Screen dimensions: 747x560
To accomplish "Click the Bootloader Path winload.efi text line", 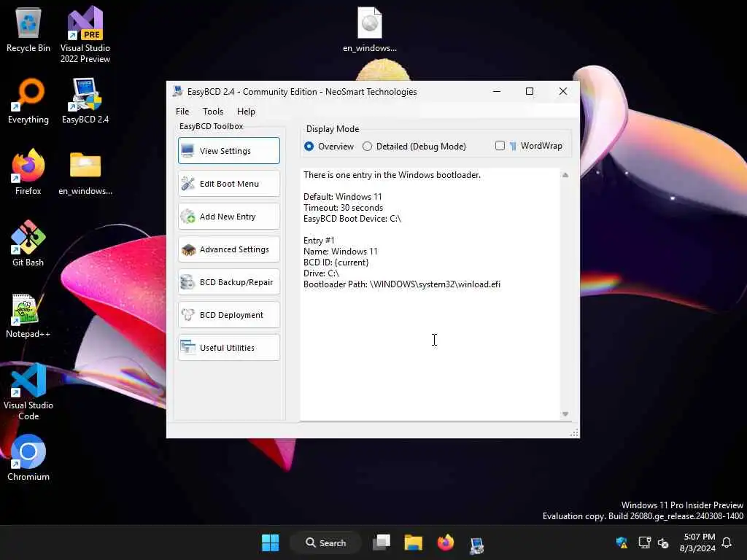I will pyautogui.click(x=402, y=284).
